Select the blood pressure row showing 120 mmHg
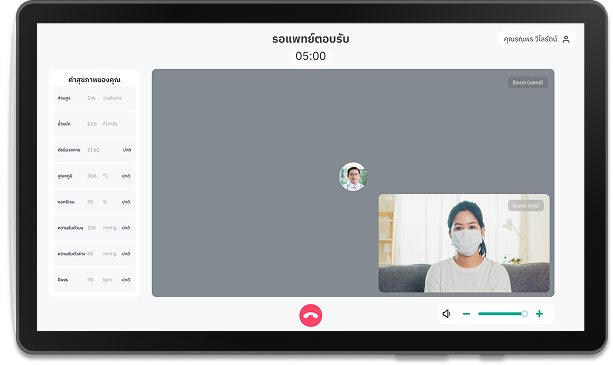613x365 pixels. (x=94, y=227)
